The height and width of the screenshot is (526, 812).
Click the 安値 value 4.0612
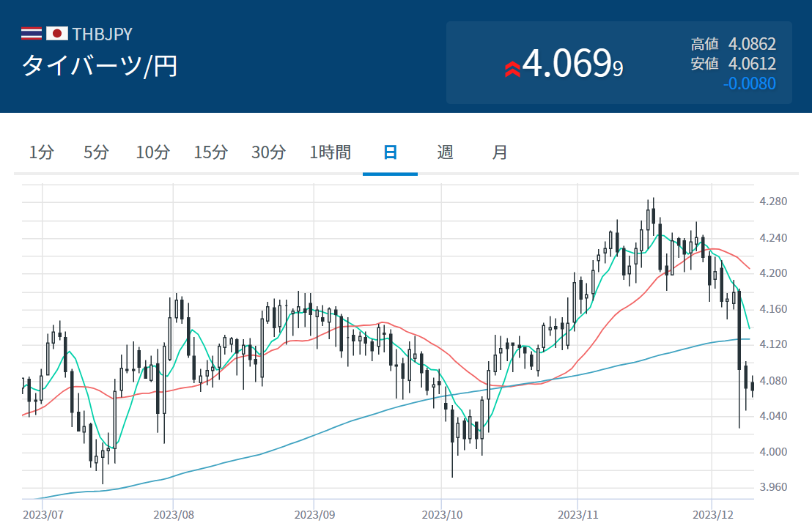[x=752, y=64]
